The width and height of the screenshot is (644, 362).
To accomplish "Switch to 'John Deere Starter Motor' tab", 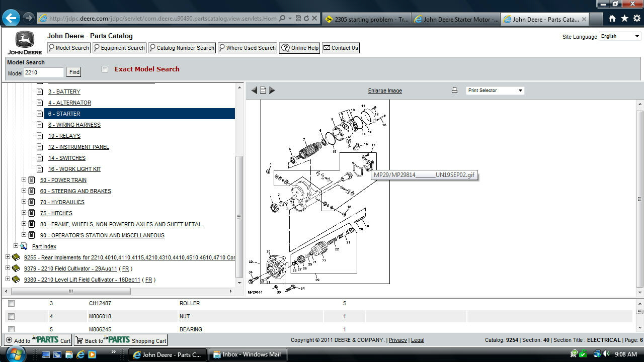I will (x=456, y=19).
